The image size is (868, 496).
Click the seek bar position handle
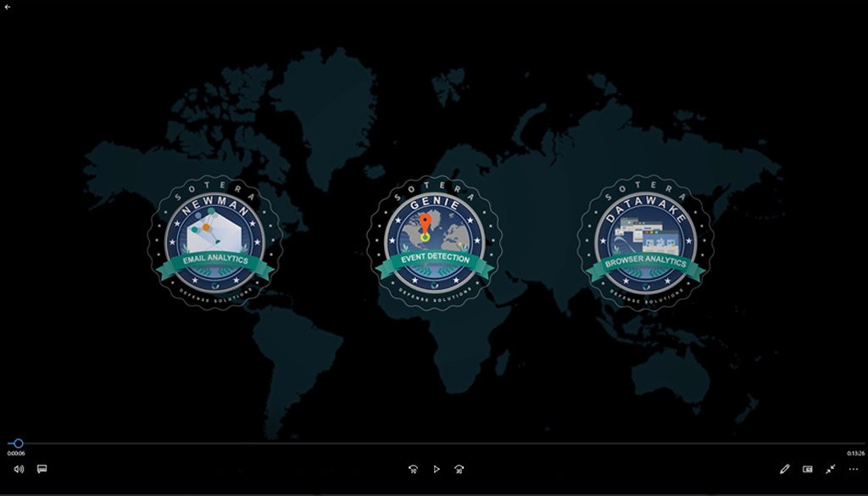pos(18,443)
